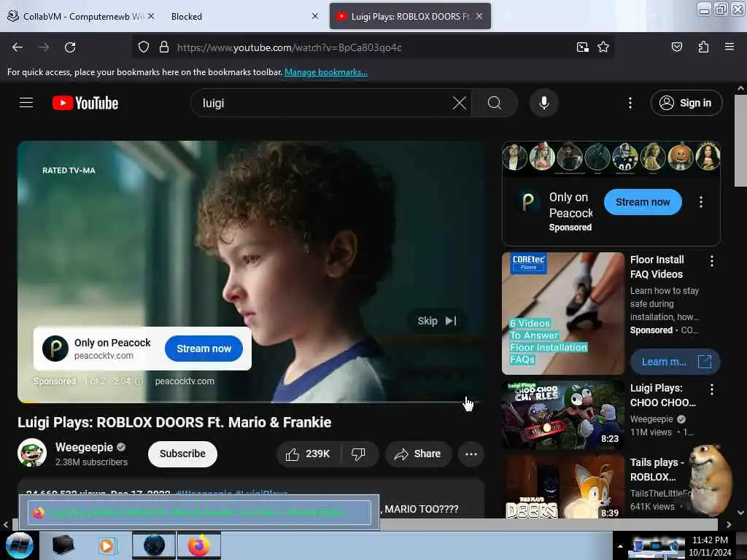747x560 pixels.
Task: Clear the luigi search text with X
Action: point(460,103)
